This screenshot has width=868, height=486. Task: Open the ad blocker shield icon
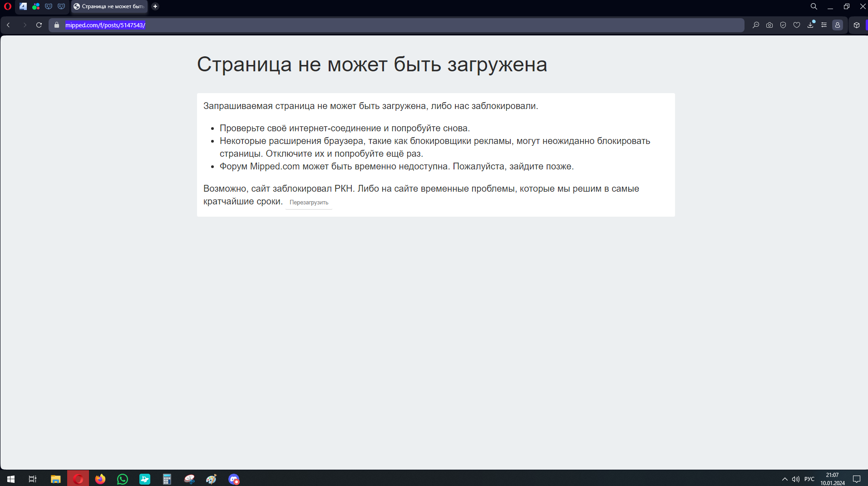(783, 25)
